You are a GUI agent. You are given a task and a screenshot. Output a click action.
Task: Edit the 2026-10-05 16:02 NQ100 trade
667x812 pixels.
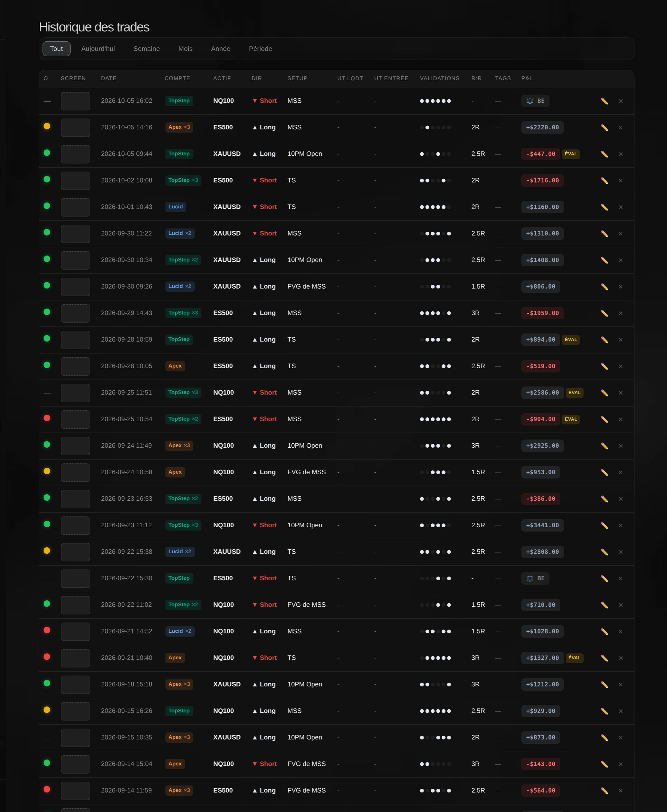604,101
